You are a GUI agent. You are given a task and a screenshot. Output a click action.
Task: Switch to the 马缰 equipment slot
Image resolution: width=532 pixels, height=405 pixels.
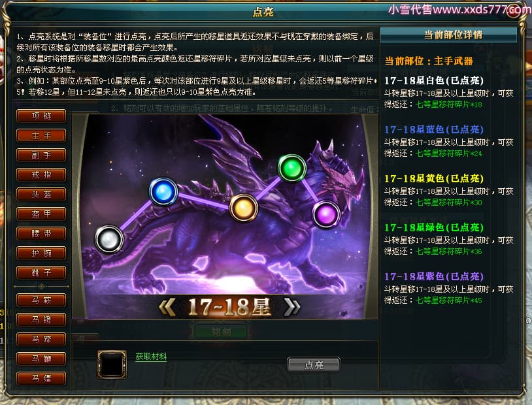pyautogui.click(x=41, y=378)
